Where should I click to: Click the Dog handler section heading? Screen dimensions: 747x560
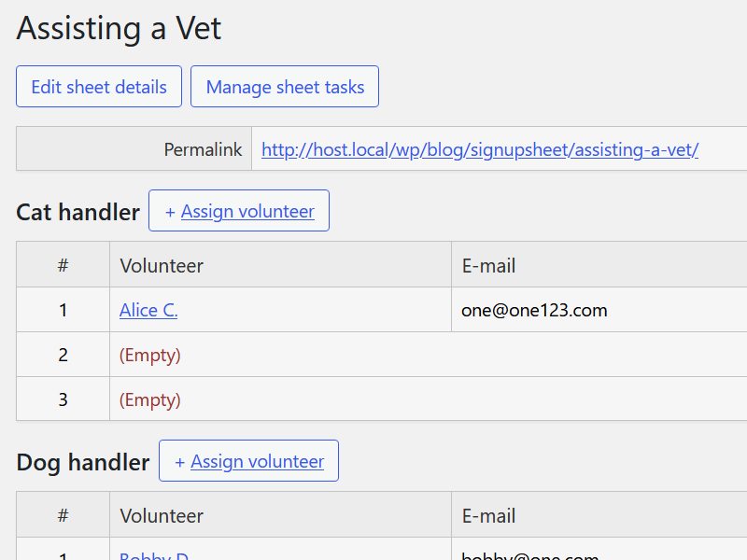coord(82,462)
